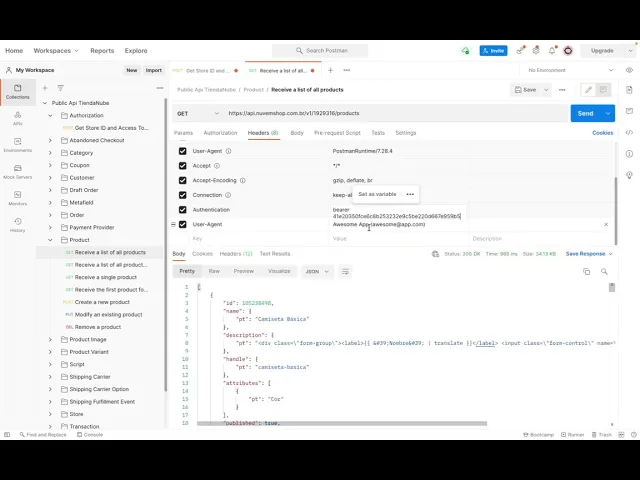640x480 pixels.
Task: Uncheck the Connection header checkbox
Action: point(182,195)
